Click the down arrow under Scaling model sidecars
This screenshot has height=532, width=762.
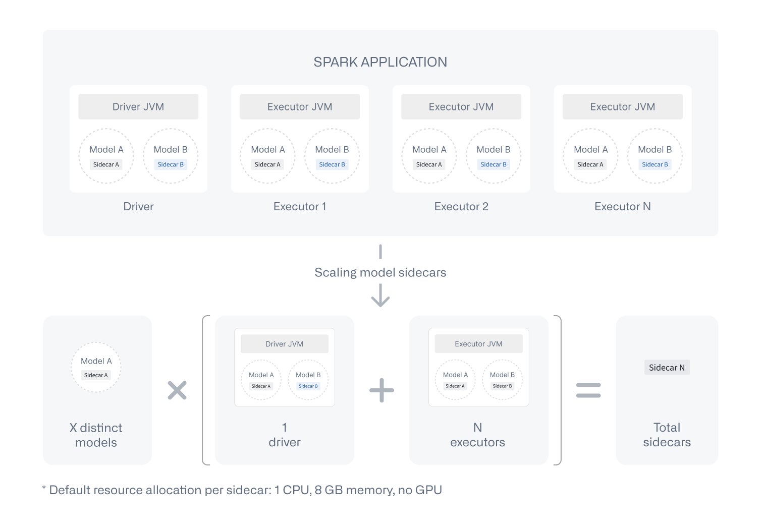[x=380, y=295]
